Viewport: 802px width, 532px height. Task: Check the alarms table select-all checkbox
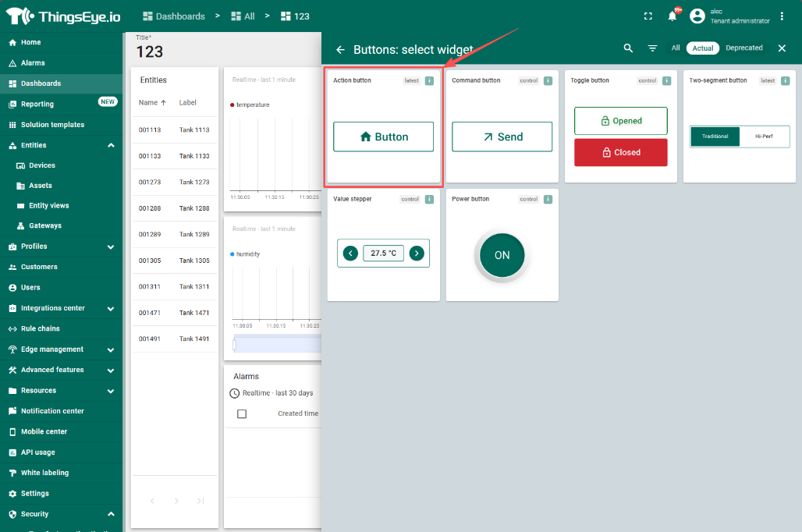click(x=242, y=413)
